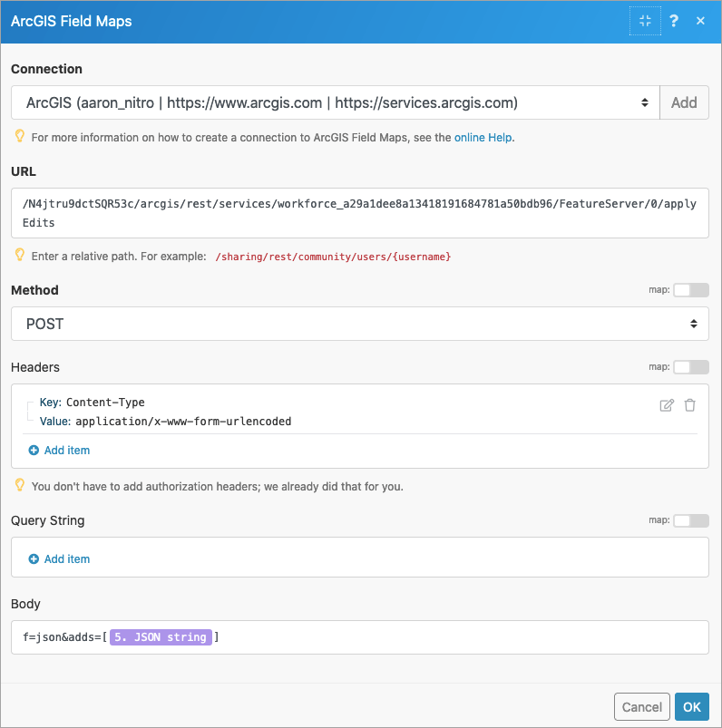Enable map mode for Query String
The image size is (722, 728).
point(690,519)
